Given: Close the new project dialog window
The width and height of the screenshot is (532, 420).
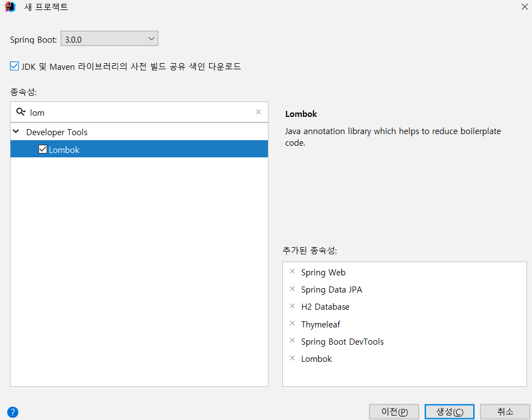Looking at the screenshot, I should click(x=525, y=7).
